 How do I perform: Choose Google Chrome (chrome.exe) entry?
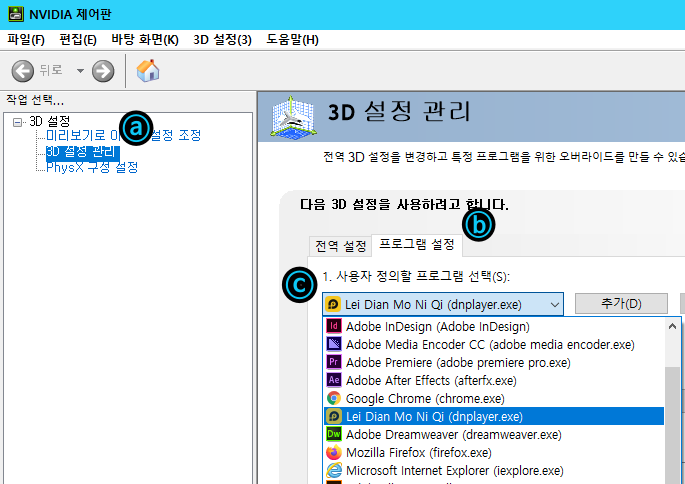[494, 398]
